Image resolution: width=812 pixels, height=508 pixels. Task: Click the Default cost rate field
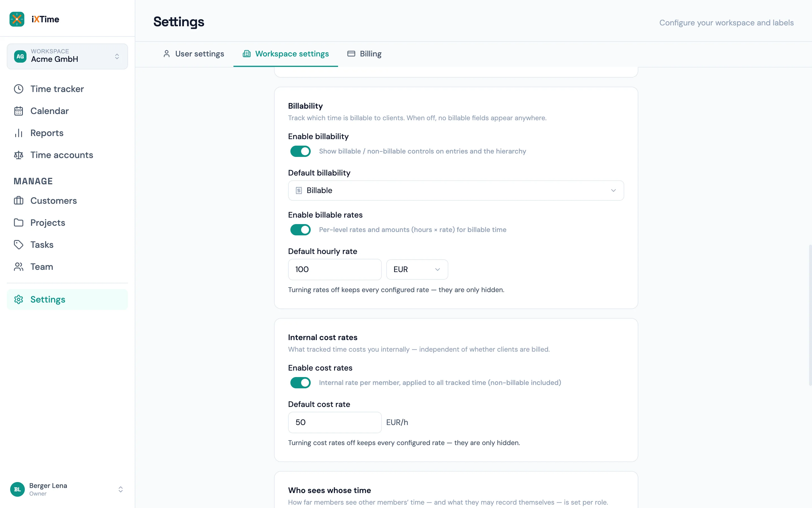pyautogui.click(x=335, y=422)
